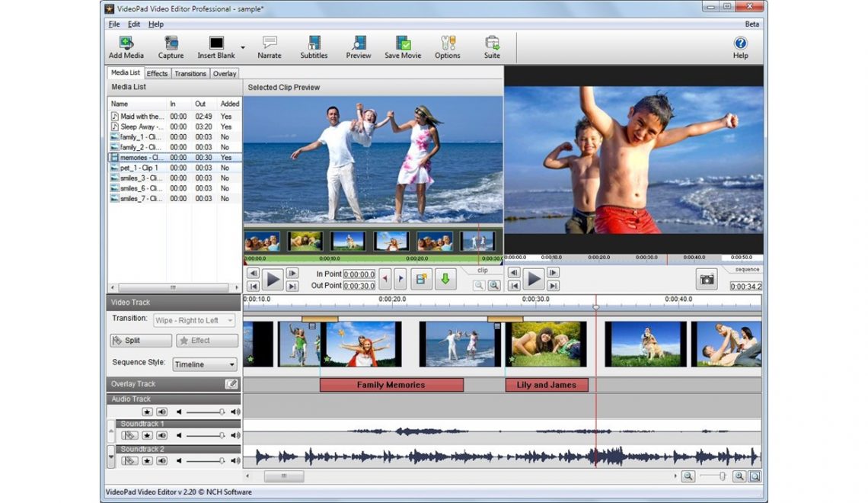The image size is (868, 503).
Task: Click the Soundtrack 1 volume slider
Action: (204, 436)
